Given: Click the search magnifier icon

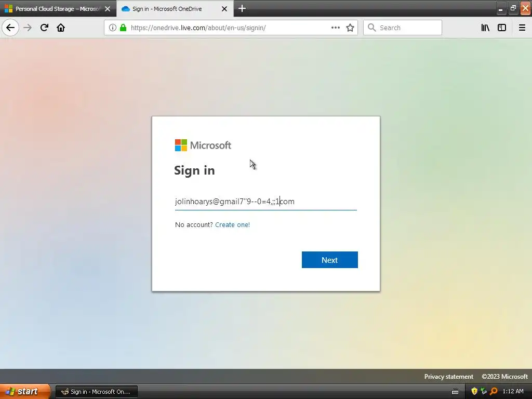Looking at the screenshot, I should click(372, 28).
